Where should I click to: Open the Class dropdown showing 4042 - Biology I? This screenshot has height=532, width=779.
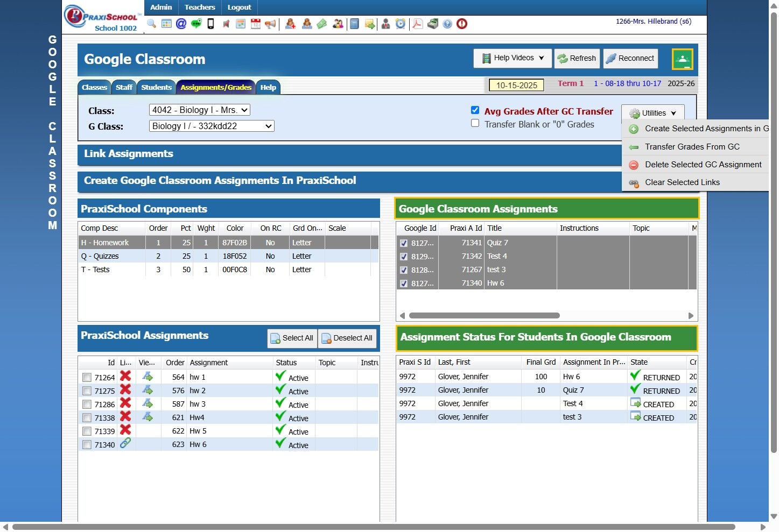(199, 110)
